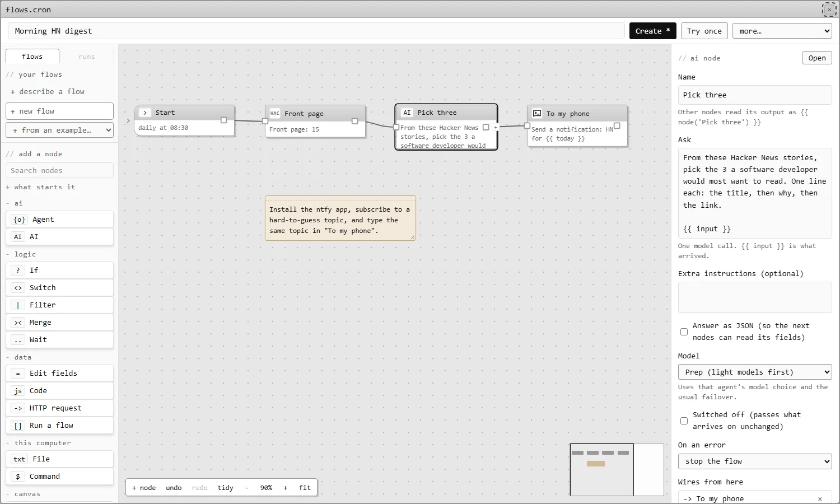Add an Agent node from the palette
Screen dimensions: 840x504
pos(59,220)
